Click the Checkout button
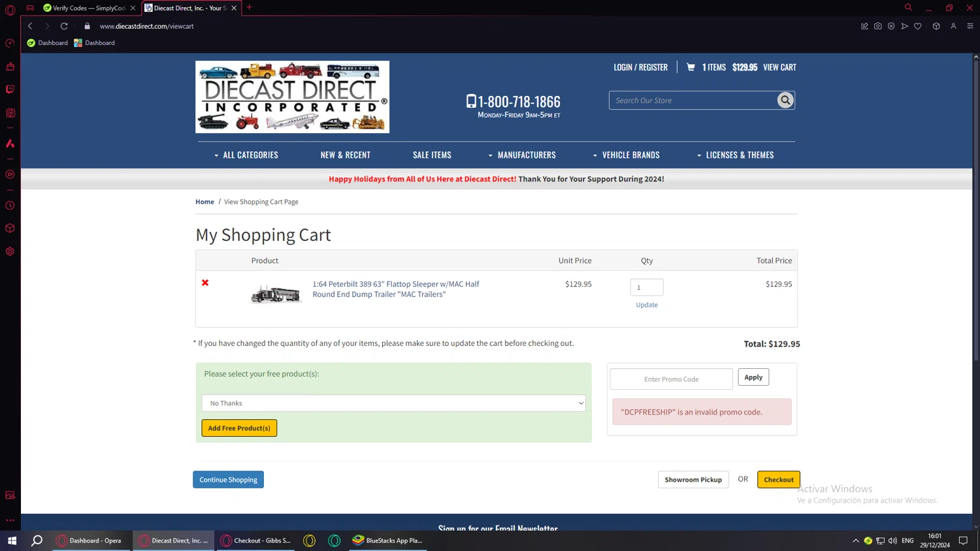The height and width of the screenshot is (551, 980). point(779,480)
